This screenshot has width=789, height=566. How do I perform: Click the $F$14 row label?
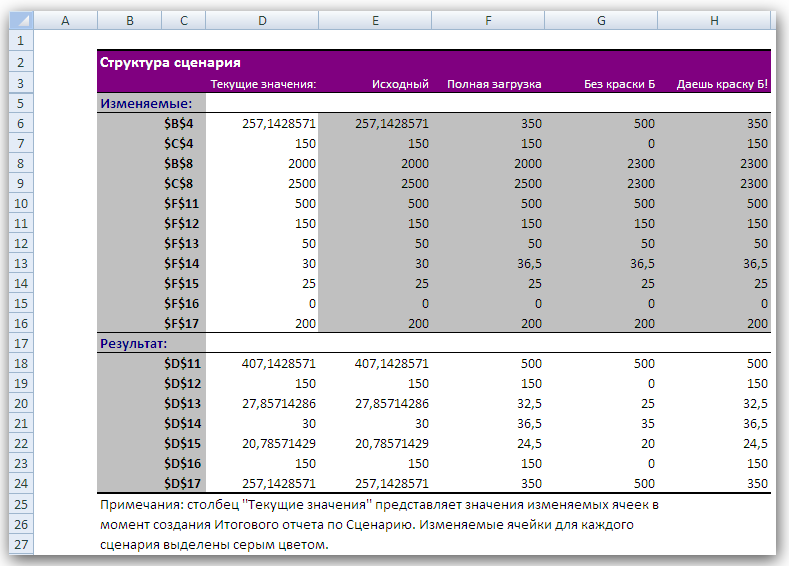pyautogui.click(x=181, y=264)
